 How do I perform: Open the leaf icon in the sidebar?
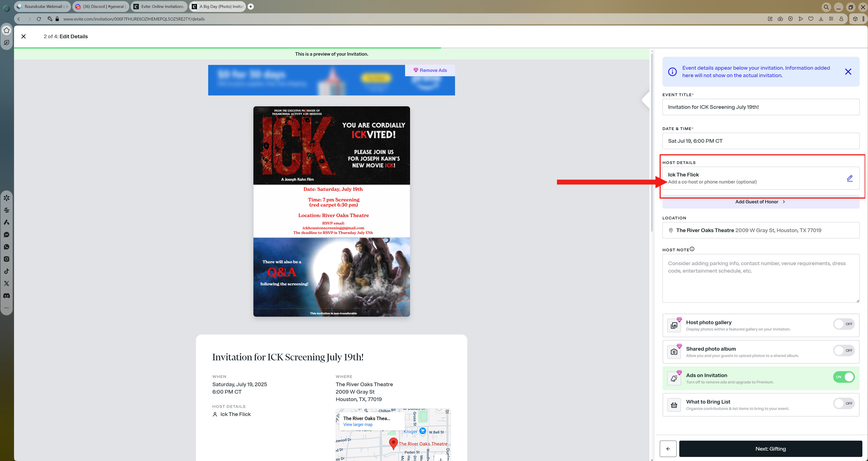tap(6, 43)
